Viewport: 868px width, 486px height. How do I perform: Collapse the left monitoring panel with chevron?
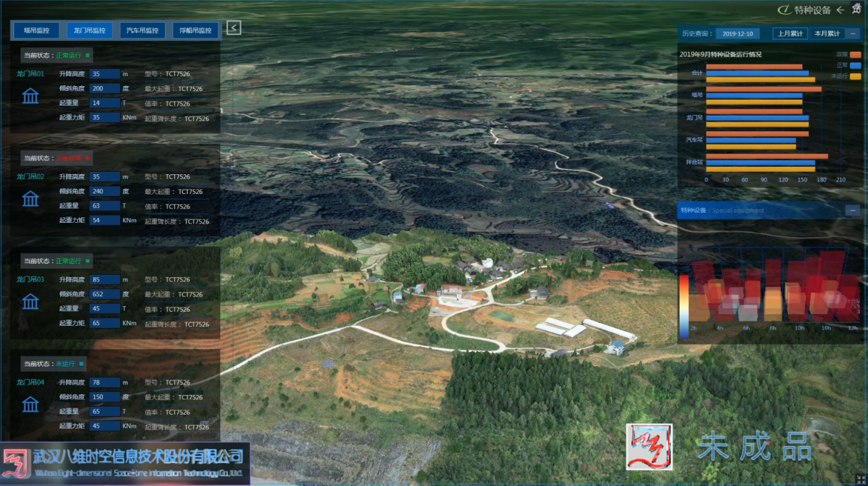(x=233, y=28)
